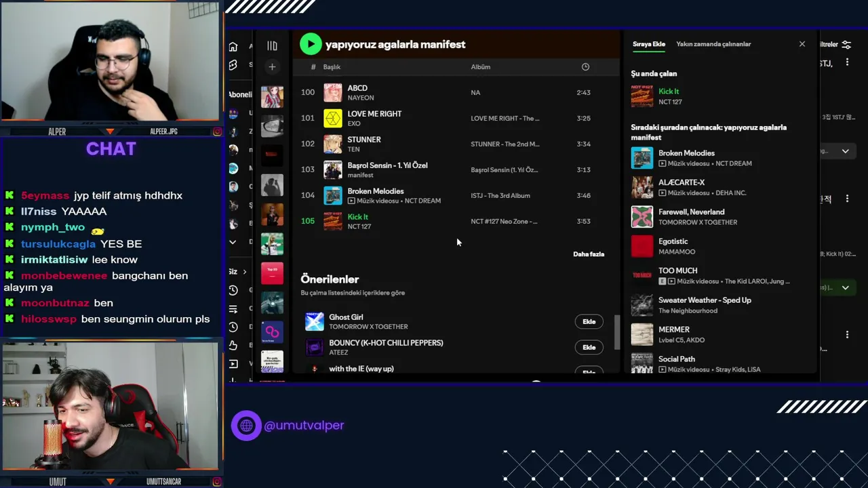Close the Spotify queue panel with X
868x488 pixels.
point(802,44)
